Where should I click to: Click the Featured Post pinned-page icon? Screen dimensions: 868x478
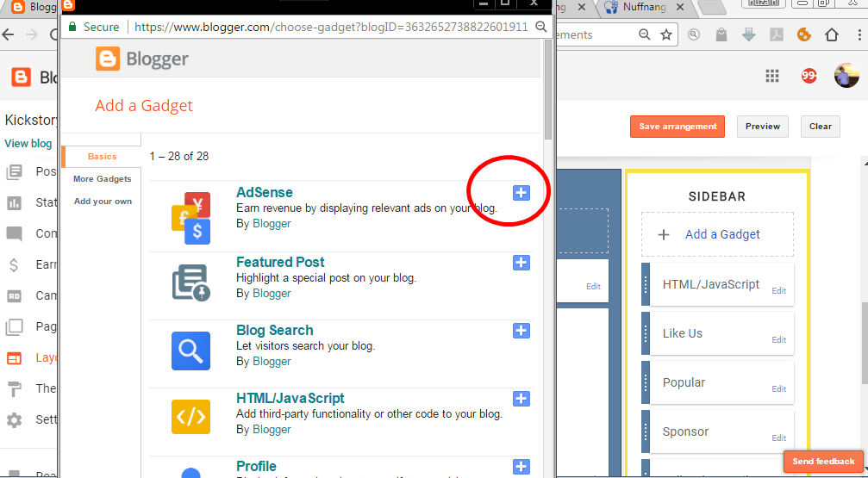(191, 282)
